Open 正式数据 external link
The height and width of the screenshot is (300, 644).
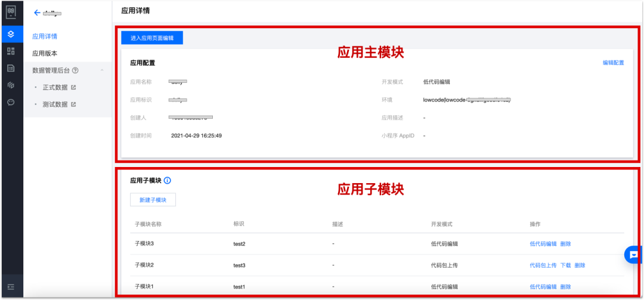[x=56, y=88]
